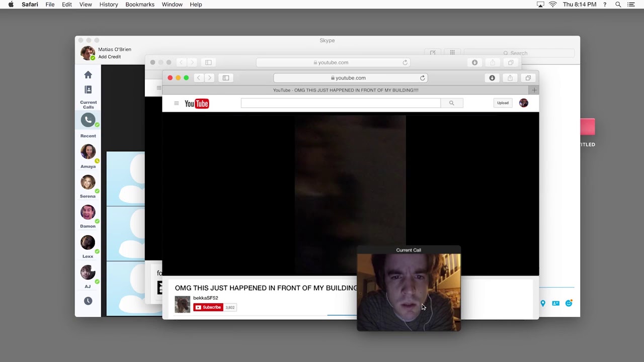The height and width of the screenshot is (362, 644).
Task: Go back in front Safari window
Action: [x=199, y=78]
